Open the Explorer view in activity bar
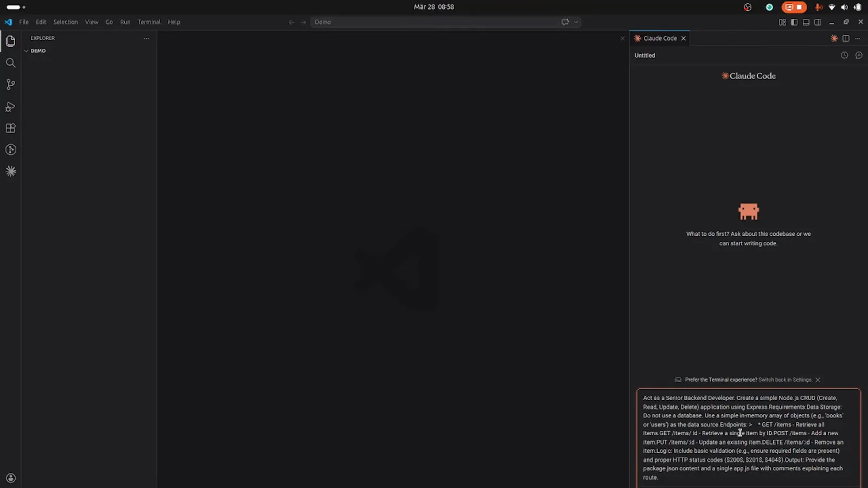Screen dimensions: 868x488 10,41
